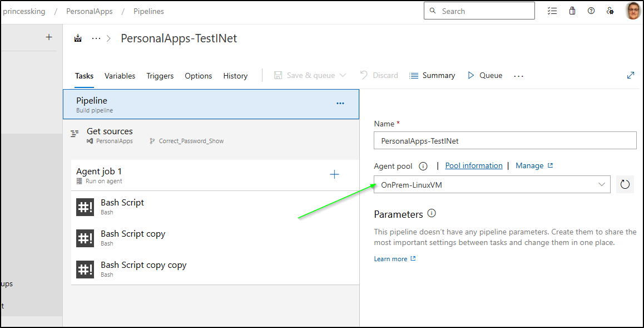Open the toolbar overflow ellipsis after Queue
The width and height of the screenshot is (644, 328).
pos(519,76)
